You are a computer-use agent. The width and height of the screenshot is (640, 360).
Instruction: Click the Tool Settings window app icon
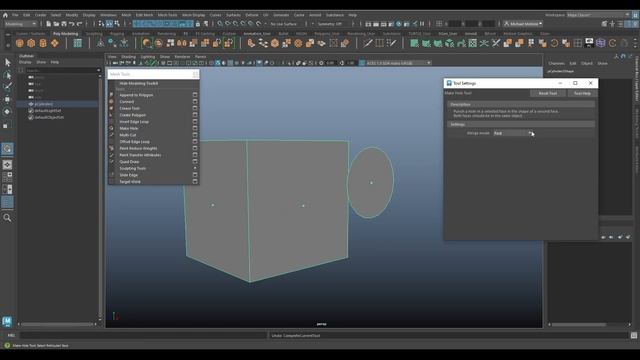449,83
